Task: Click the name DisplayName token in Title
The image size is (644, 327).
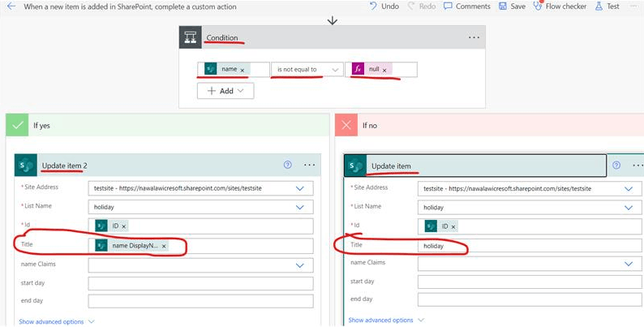Action: pos(131,246)
